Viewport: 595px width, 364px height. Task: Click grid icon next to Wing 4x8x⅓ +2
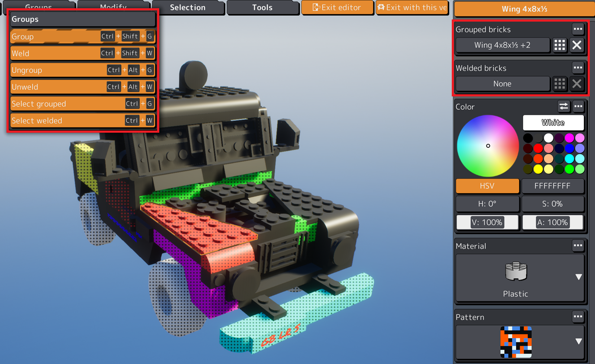[x=560, y=45]
